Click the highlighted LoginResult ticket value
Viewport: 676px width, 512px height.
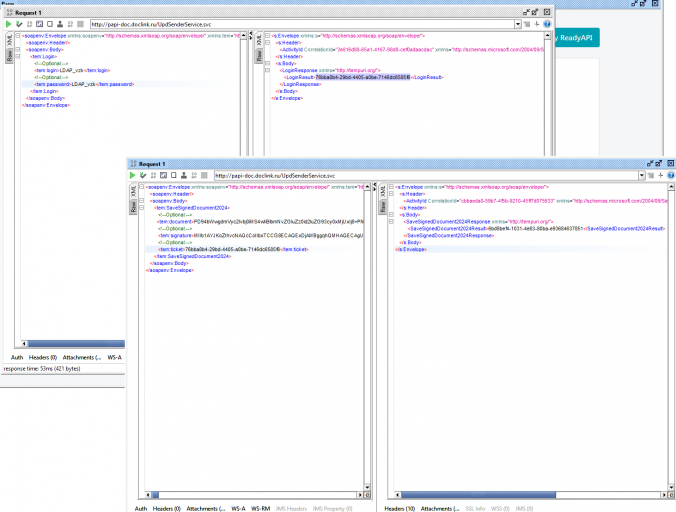363,77
